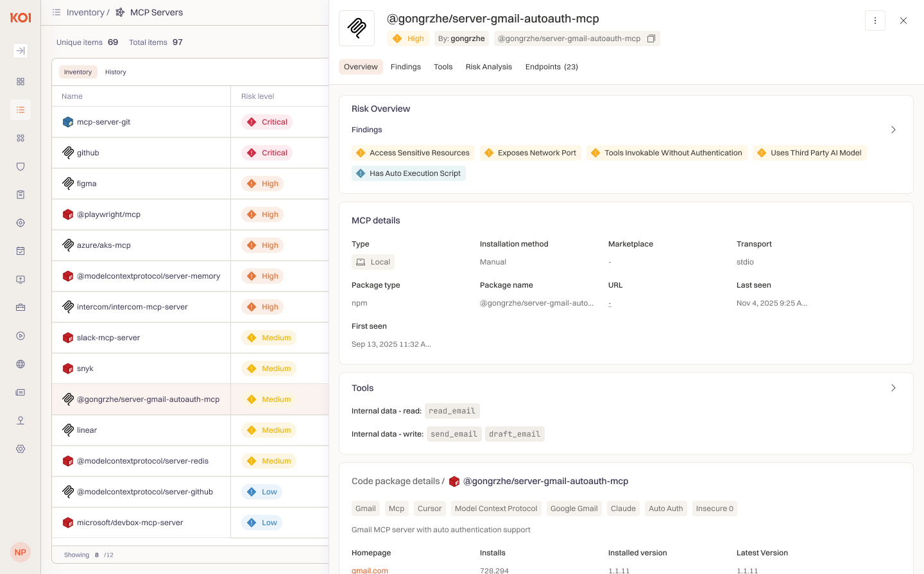Click the mcp-server-git package icon
Viewport: 924px width, 574px height.
point(68,122)
